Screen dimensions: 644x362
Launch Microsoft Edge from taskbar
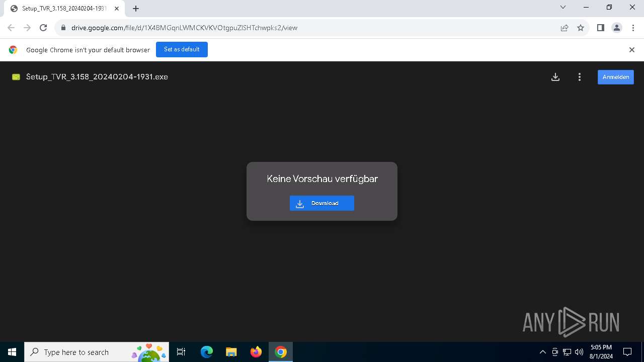point(207,352)
